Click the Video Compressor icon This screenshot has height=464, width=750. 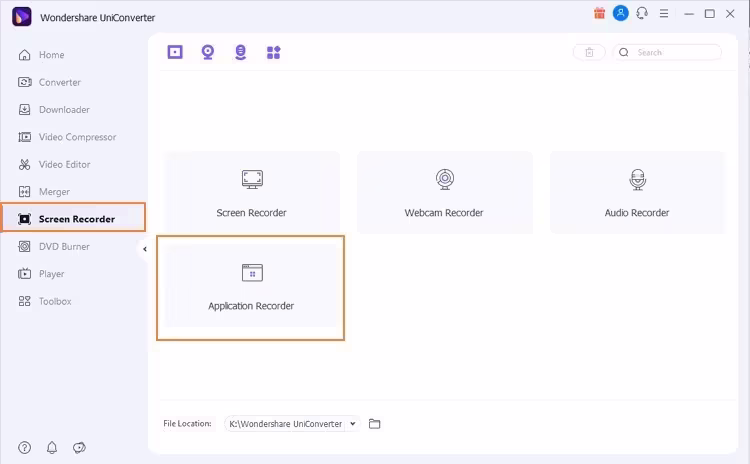[24, 137]
